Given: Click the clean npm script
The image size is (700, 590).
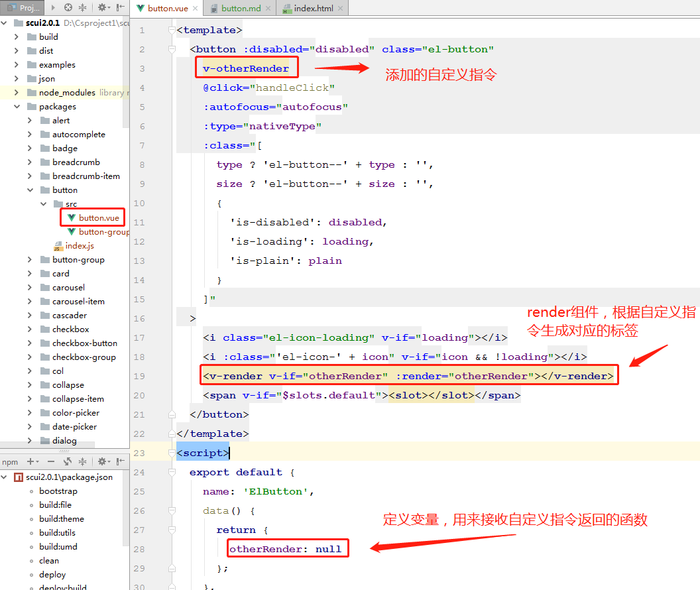Looking at the screenshot, I should pyautogui.click(x=48, y=561).
